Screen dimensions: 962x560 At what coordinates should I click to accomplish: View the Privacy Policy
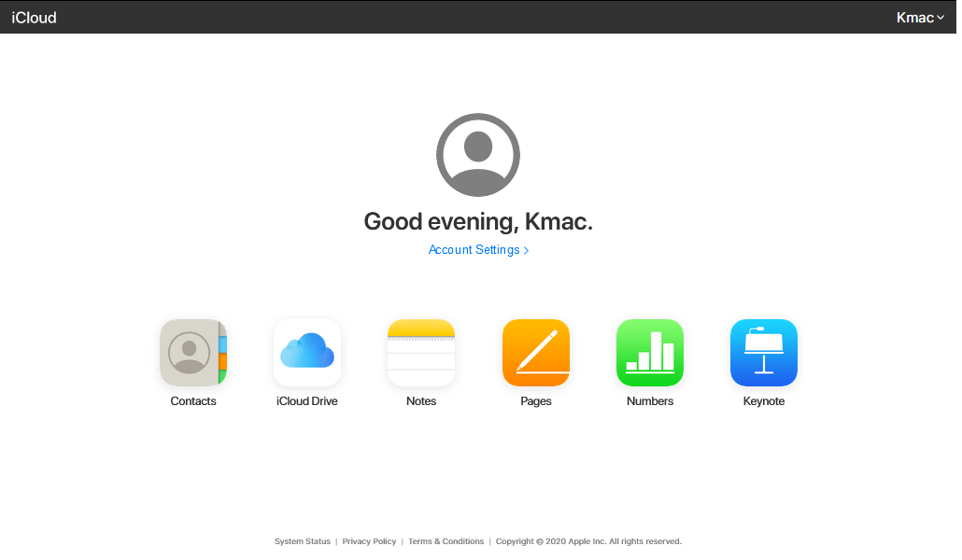pyautogui.click(x=369, y=541)
